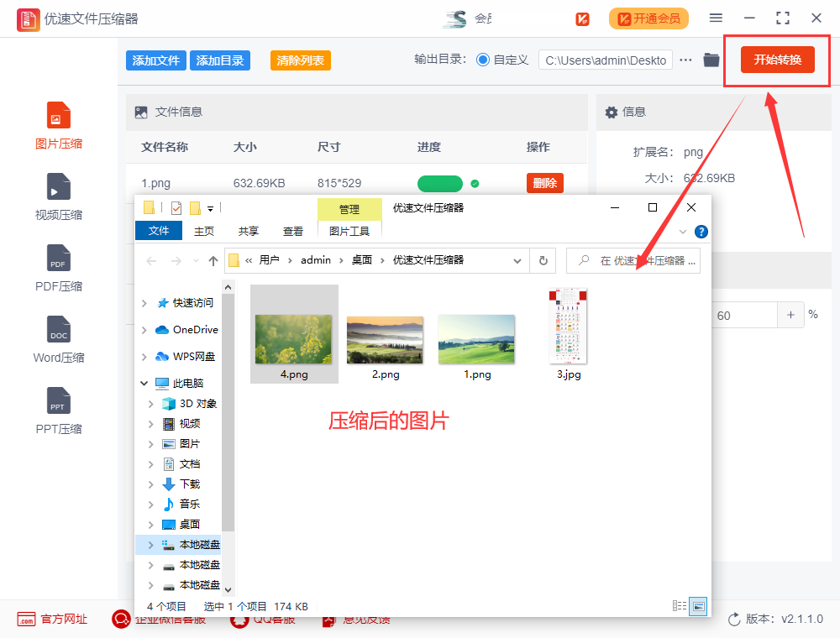Switch Explorer to large icons view toggle
This screenshot has width=840, height=638.
click(x=700, y=606)
